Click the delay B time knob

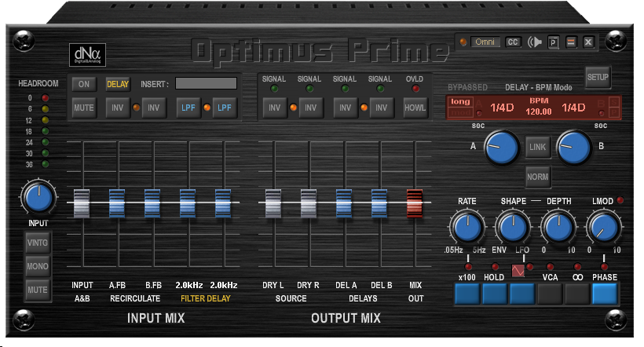[x=573, y=147]
